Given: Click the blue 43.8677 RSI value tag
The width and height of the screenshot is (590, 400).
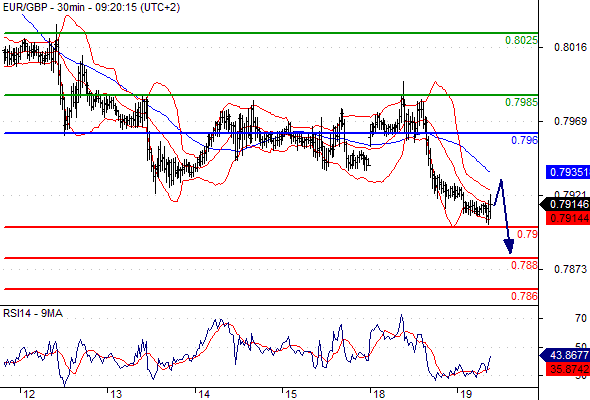Looking at the screenshot, I should pyautogui.click(x=565, y=355).
